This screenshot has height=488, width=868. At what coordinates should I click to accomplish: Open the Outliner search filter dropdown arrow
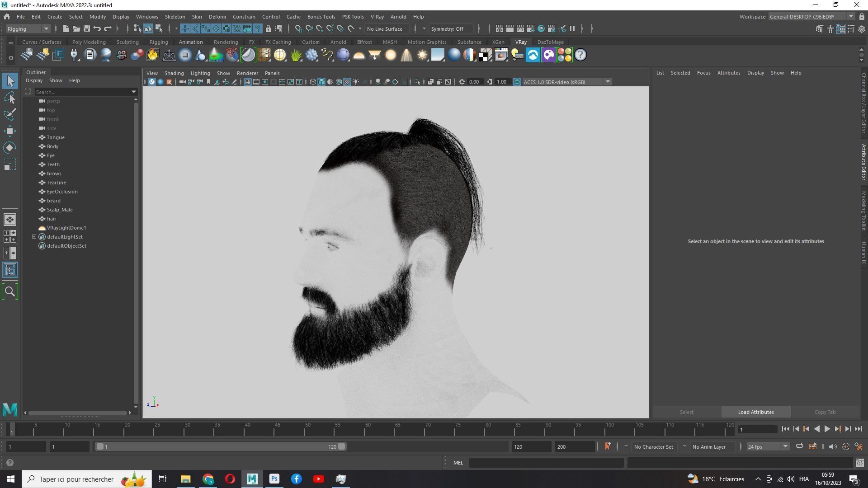(134, 92)
